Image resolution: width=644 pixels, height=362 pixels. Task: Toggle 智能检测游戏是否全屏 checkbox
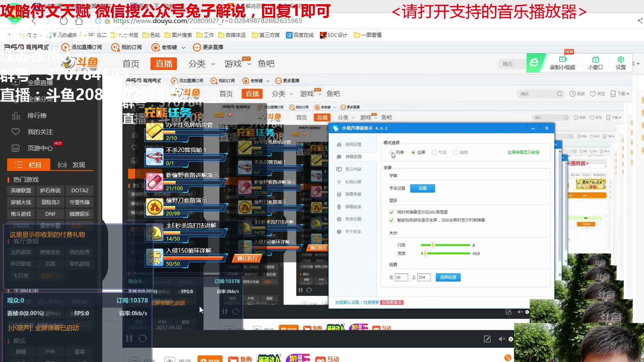point(392,220)
